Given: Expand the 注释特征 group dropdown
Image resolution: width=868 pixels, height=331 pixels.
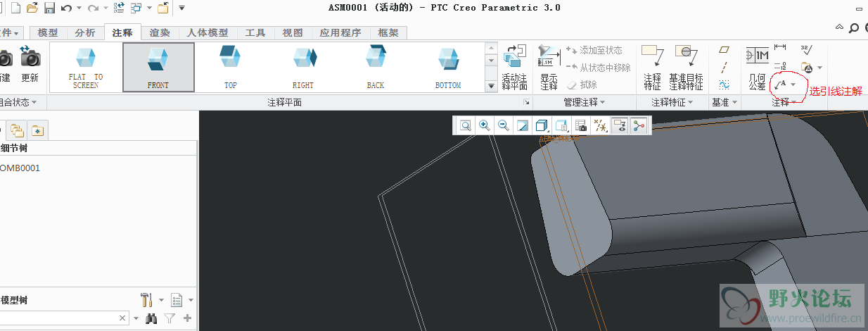Looking at the screenshot, I should (x=672, y=103).
